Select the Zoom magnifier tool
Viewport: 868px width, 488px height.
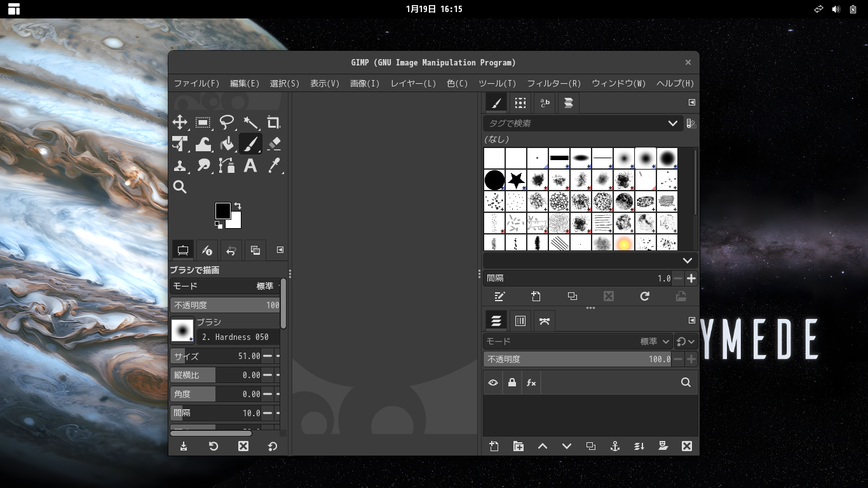(x=180, y=187)
